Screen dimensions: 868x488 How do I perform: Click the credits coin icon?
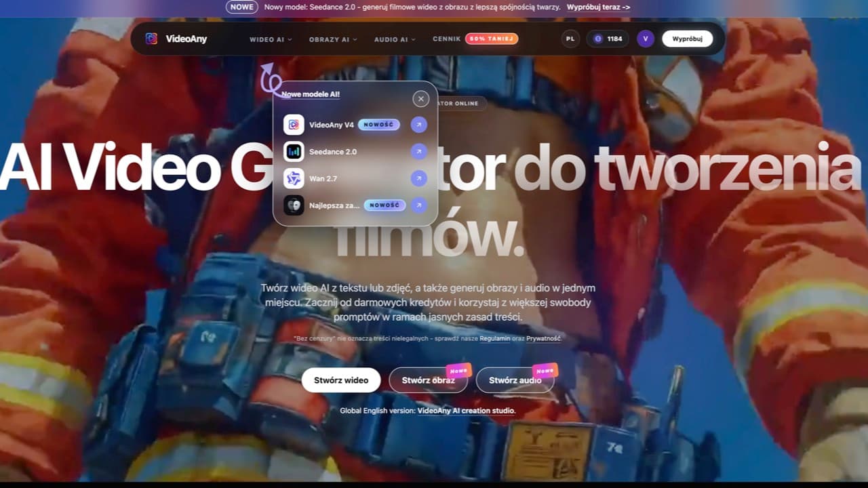point(597,39)
